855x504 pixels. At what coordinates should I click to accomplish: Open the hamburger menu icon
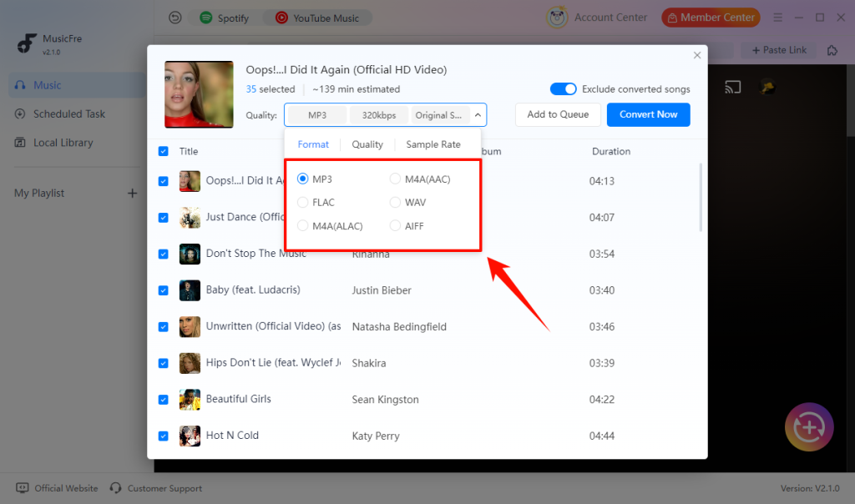coord(777,18)
